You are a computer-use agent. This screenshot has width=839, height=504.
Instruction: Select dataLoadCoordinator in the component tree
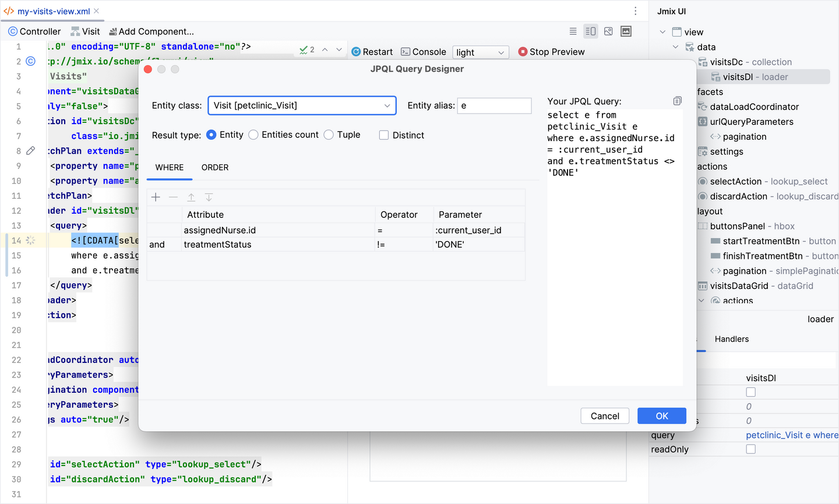click(748, 107)
